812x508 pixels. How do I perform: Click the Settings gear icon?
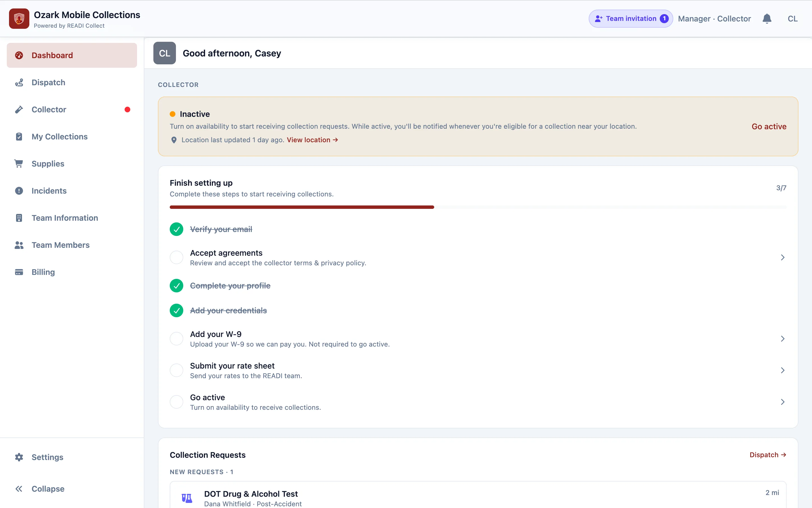pos(19,457)
